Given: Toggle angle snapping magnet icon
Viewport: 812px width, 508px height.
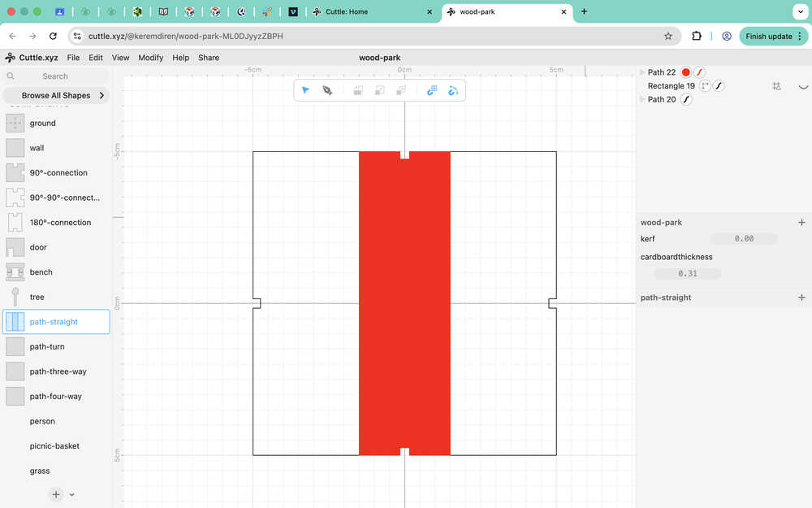Looking at the screenshot, I should (453, 91).
